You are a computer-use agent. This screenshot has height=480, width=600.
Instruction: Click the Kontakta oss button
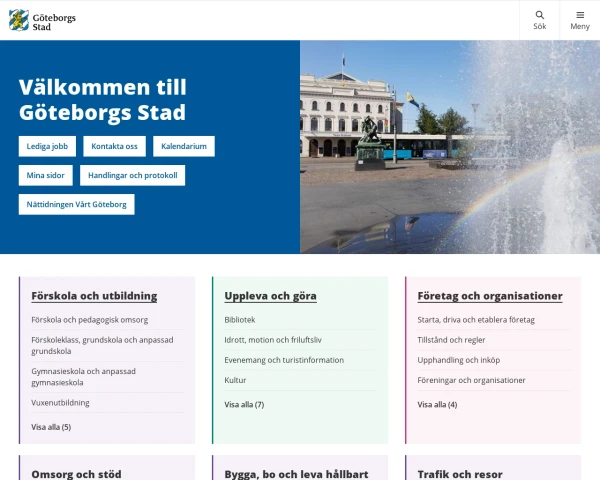click(114, 146)
